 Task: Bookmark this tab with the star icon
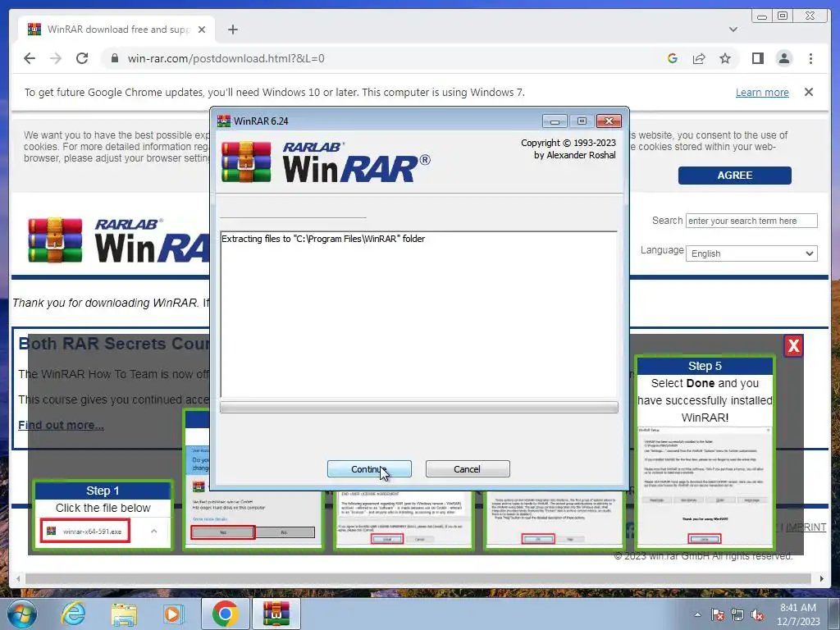(725, 58)
